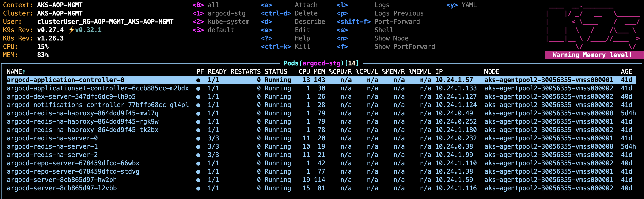Click the default namespace shortcut
This screenshot has height=199, width=644.
213,30
